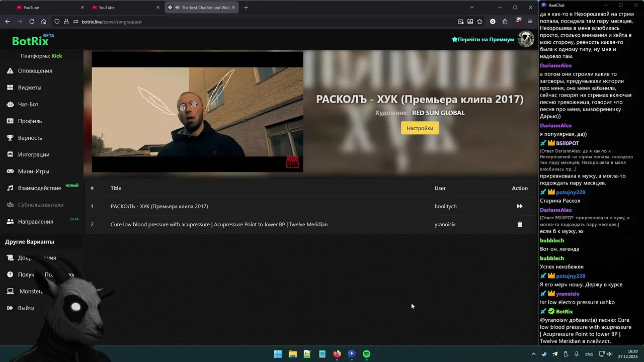Open Оповещения from the sidebar

coord(35,71)
